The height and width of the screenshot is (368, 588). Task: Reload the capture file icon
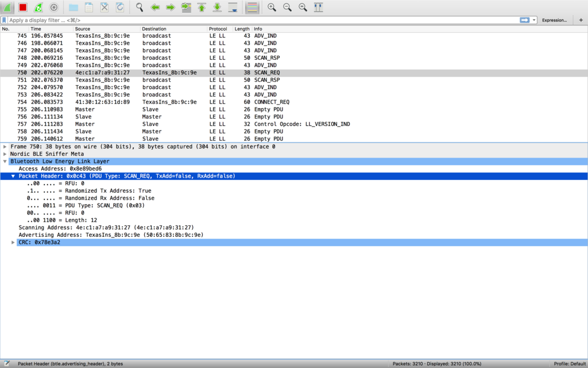(x=119, y=7)
